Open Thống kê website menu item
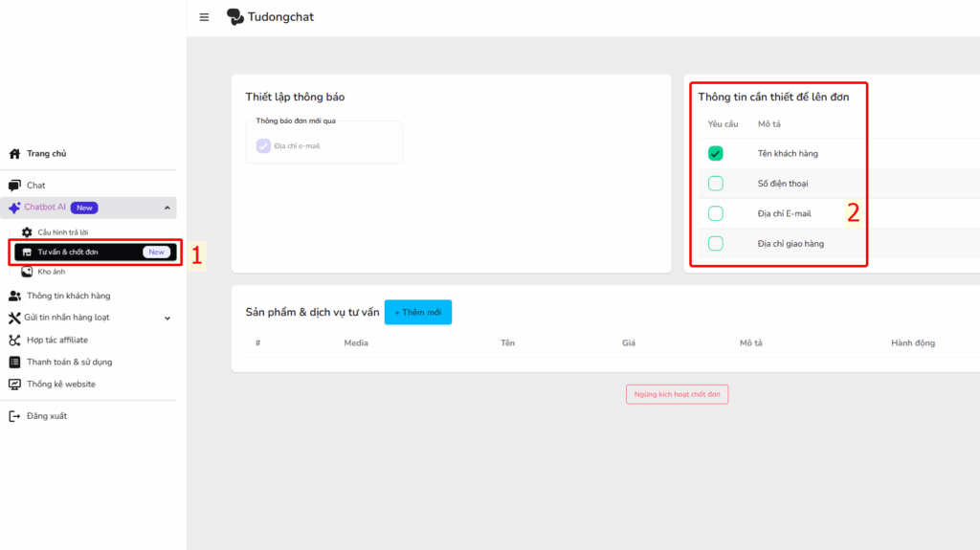 (60, 385)
